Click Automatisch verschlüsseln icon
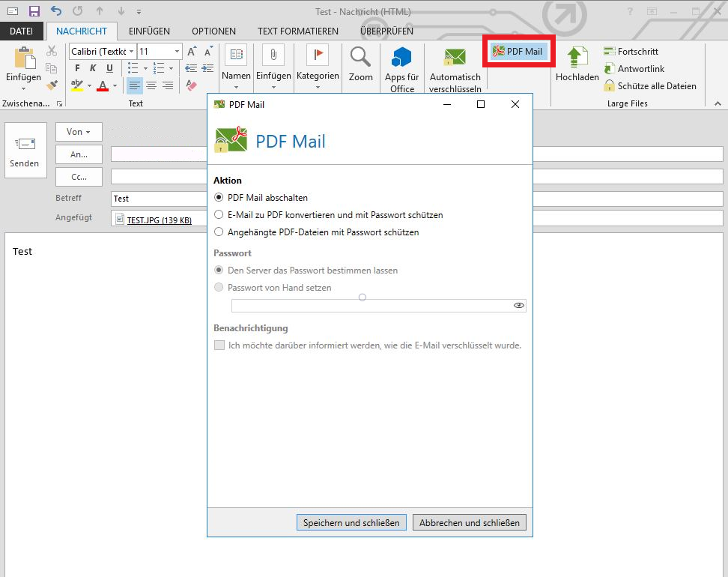This screenshot has width=728, height=577. pos(455,58)
